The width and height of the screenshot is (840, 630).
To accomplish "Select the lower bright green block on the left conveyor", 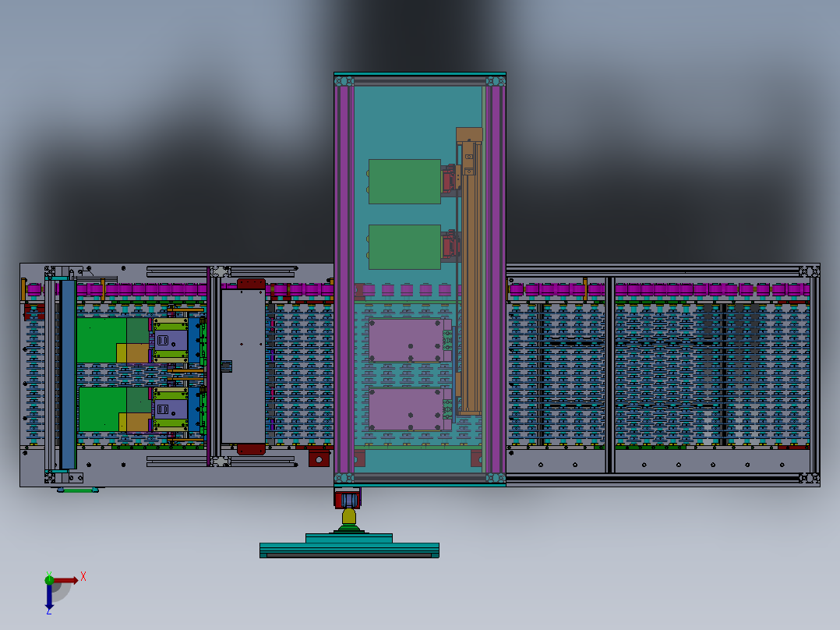I will [103, 409].
